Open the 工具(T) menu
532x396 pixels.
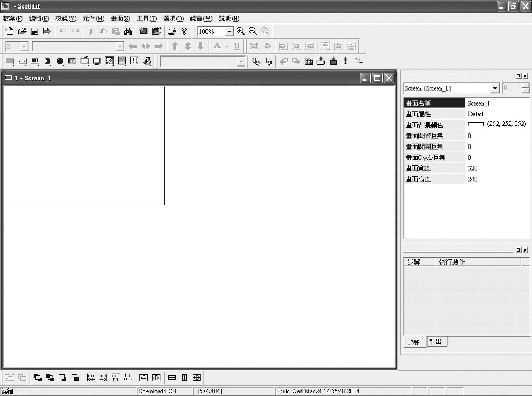147,18
